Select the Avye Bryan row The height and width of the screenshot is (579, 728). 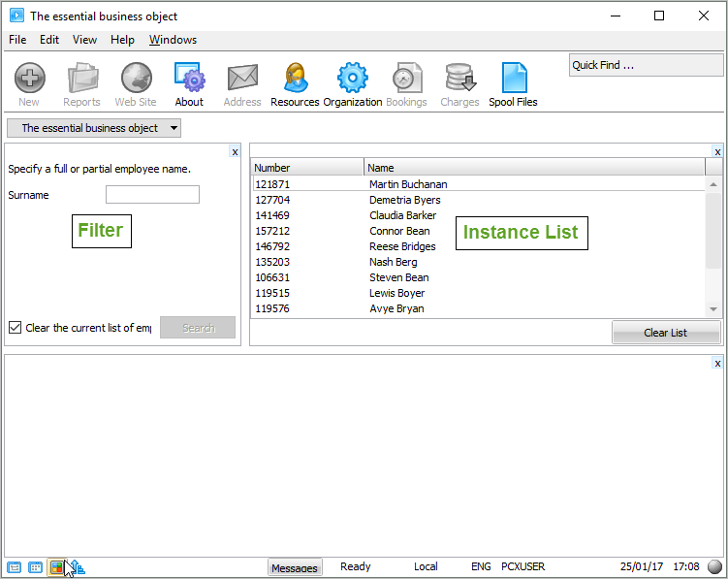(x=479, y=308)
